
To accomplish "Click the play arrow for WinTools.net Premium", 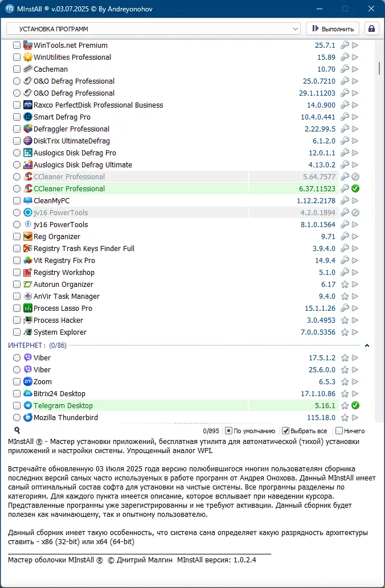I will [x=355, y=46].
